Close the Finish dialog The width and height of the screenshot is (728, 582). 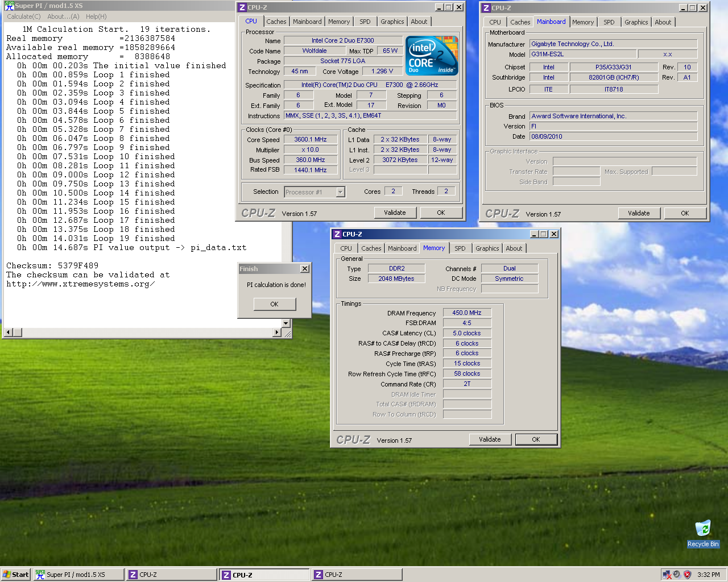[305, 269]
